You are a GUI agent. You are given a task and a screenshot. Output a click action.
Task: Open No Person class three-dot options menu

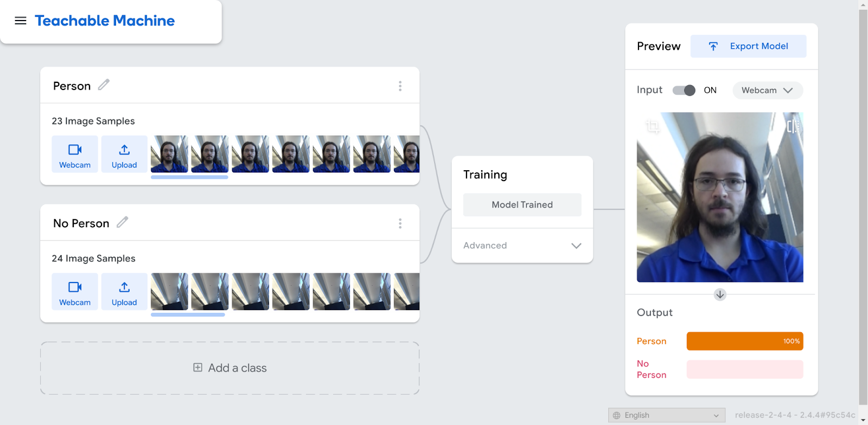coord(400,223)
